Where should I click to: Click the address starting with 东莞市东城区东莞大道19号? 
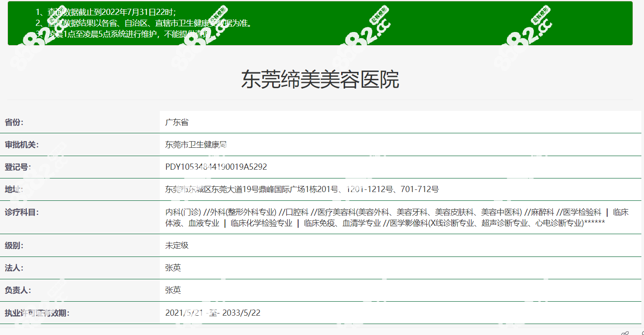pos(302,189)
